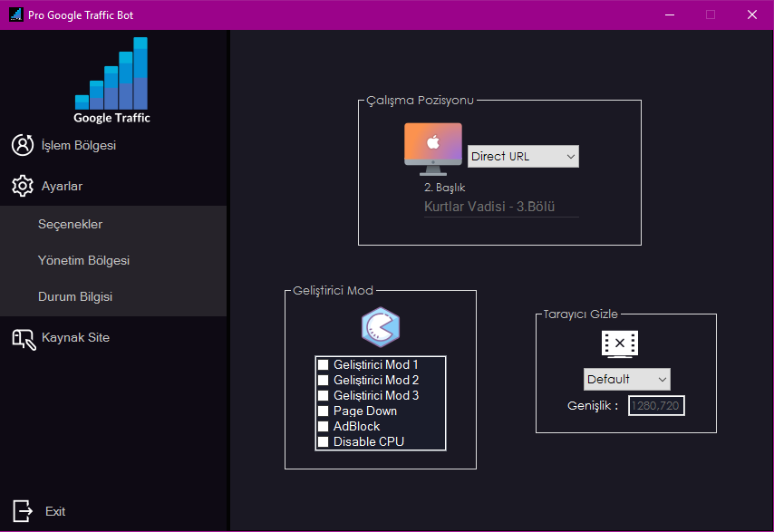The image size is (774, 532).
Task: Click the 2. Başlık title input field
Action: pos(501,207)
